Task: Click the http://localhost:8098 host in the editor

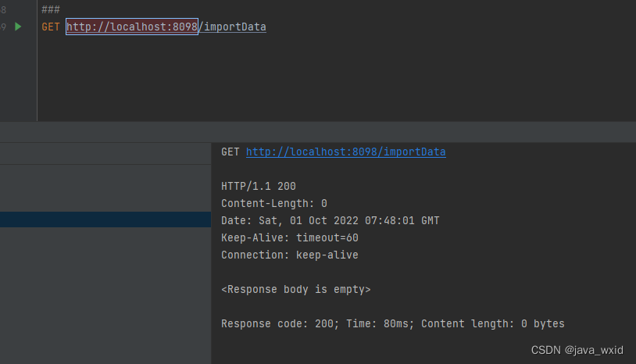Action: pos(132,27)
